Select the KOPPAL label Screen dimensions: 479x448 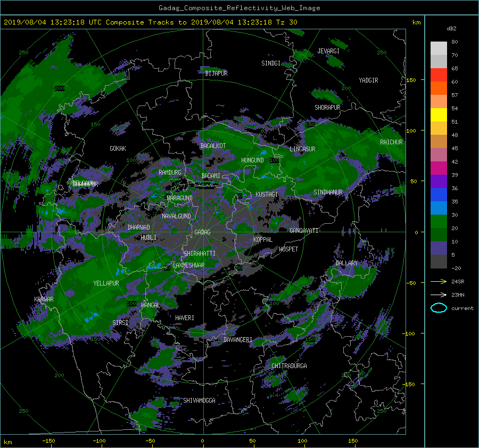[x=263, y=239]
